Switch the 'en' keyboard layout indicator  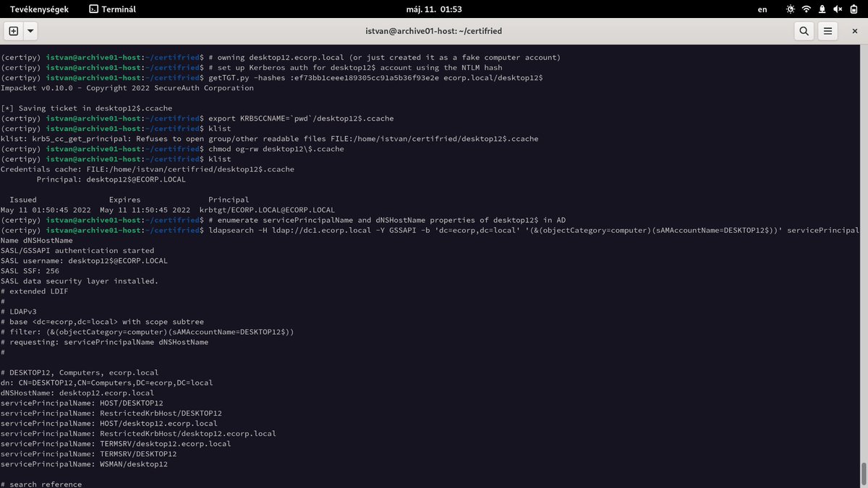(x=762, y=9)
